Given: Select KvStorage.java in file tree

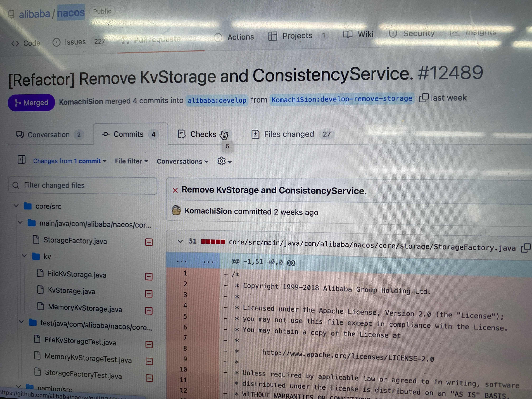Looking at the screenshot, I should click(x=71, y=291).
